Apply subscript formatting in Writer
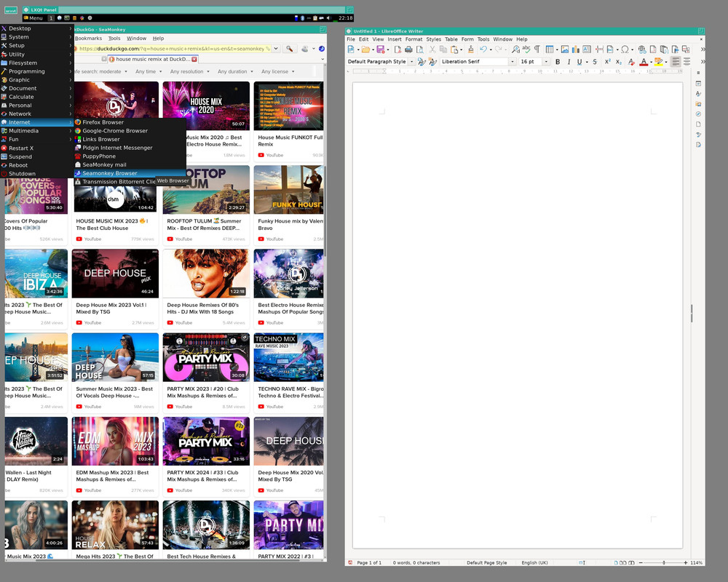Viewport: 728px width, 582px height. (x=618, y=62)
